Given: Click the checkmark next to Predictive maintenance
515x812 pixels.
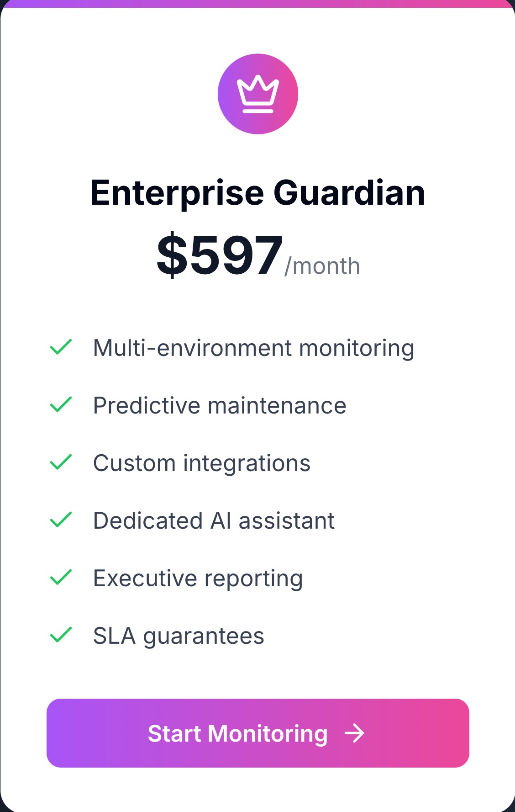Looking at the screenshot, I should coord(61,405).
